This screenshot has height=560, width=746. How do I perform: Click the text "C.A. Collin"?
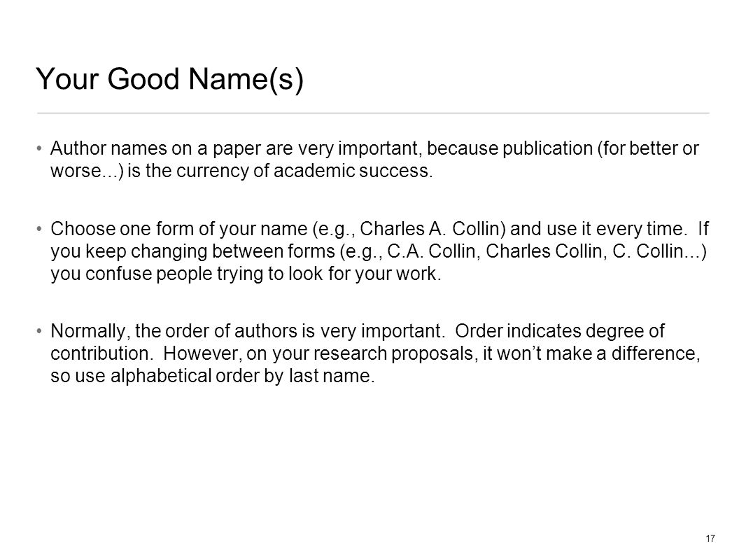(432, 251)
